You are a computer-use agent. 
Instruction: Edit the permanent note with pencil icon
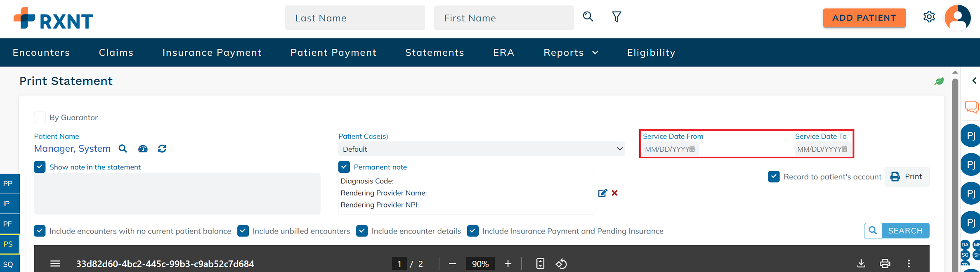602,193
